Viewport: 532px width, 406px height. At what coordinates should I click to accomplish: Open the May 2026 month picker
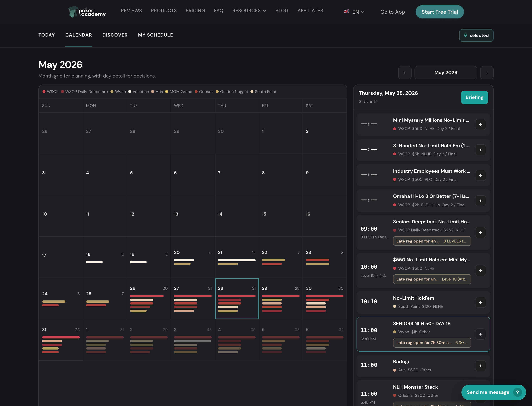[x=446, y=73]
